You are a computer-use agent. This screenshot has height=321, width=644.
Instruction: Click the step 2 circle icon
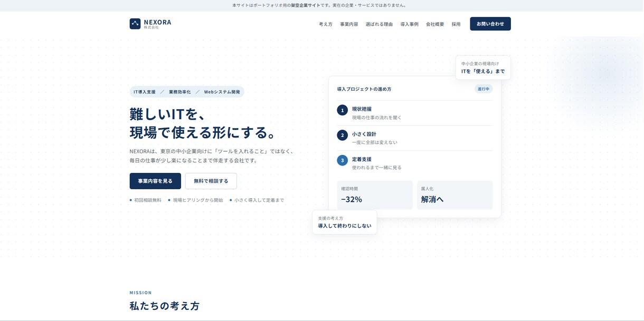point(343,135)
